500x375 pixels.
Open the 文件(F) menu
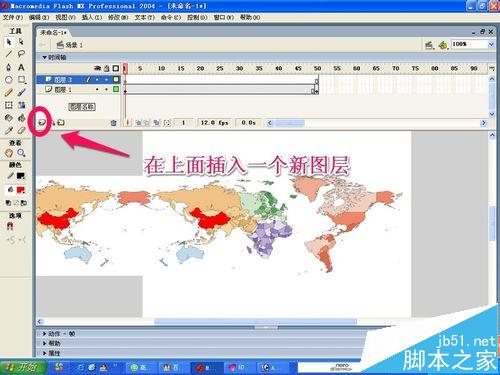tap(13, 17)
